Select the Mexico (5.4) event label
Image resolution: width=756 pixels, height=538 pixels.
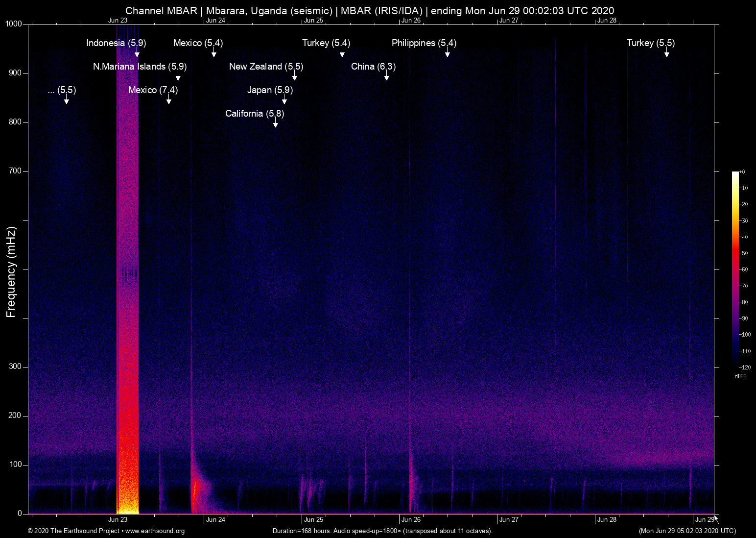tap(198, 43)
